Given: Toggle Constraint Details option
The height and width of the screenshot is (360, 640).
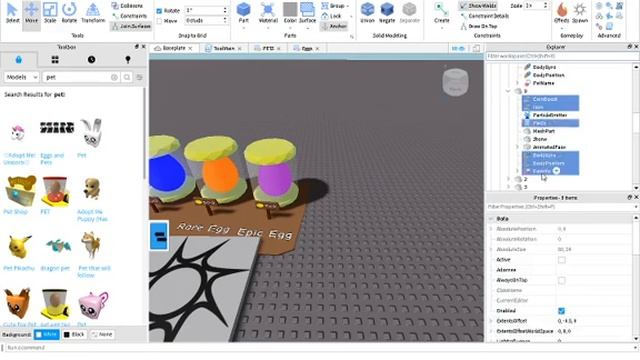Looking at the screenshot, I should 484,16.
